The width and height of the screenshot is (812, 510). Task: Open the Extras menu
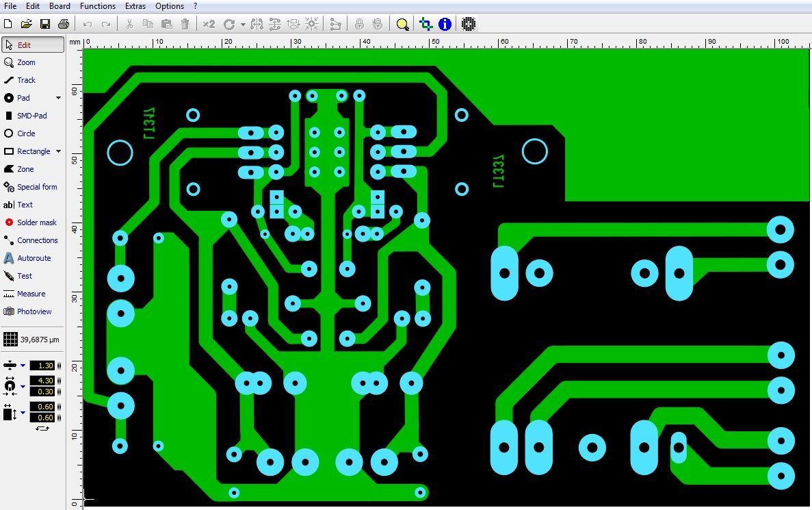point(135,6)
